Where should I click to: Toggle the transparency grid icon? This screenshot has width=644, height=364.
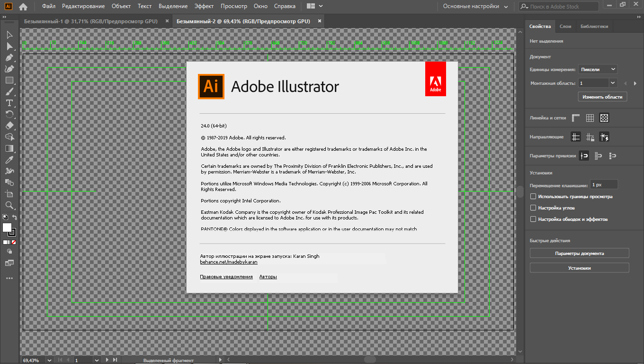click(604, 118)
